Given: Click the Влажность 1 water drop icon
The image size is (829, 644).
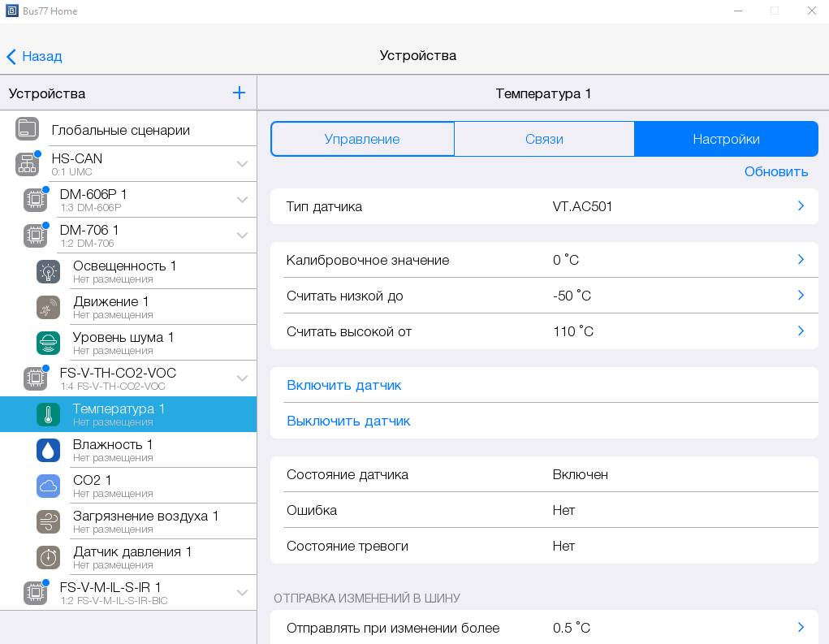Looking at the screenshot, I should tap(48, 451).
